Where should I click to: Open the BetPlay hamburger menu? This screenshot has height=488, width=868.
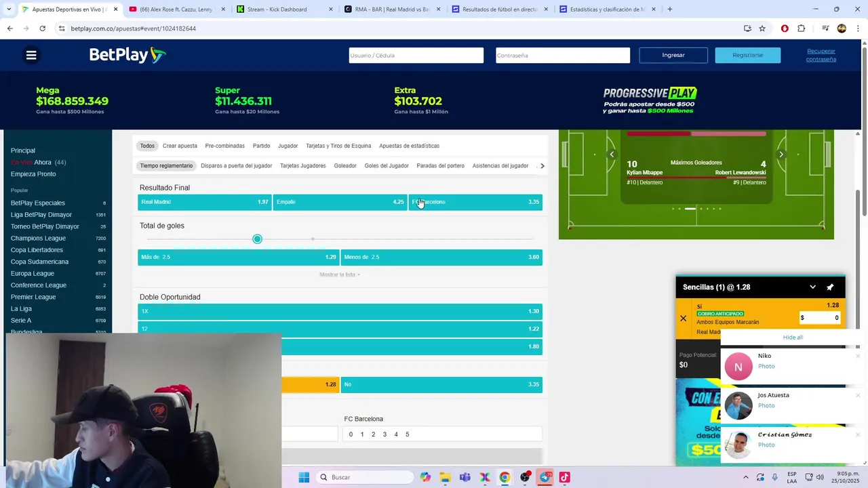31,55
